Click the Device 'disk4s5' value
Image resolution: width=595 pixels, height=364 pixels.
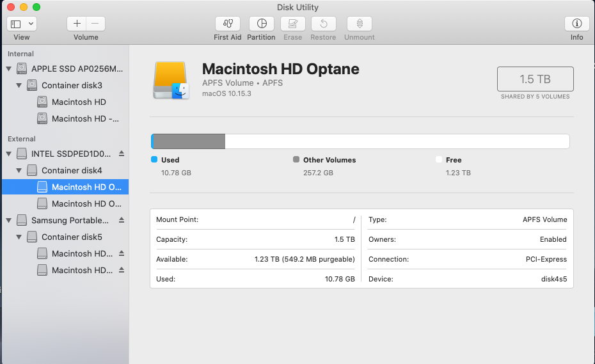click(x=553, y=279)
